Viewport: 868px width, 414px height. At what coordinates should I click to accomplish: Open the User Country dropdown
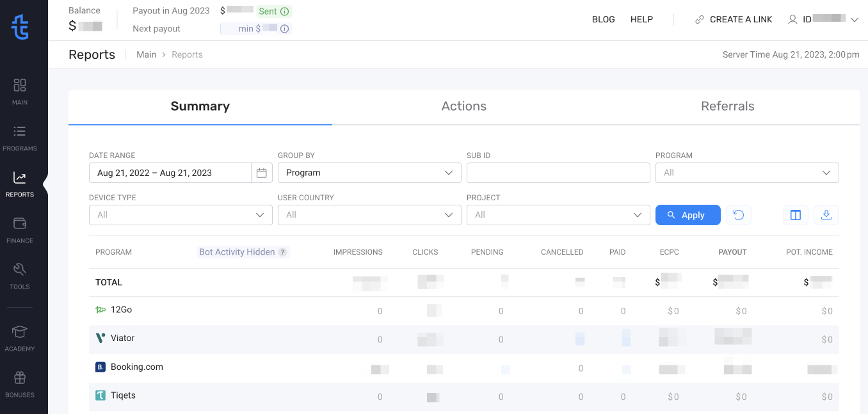(x=369, y=215)
